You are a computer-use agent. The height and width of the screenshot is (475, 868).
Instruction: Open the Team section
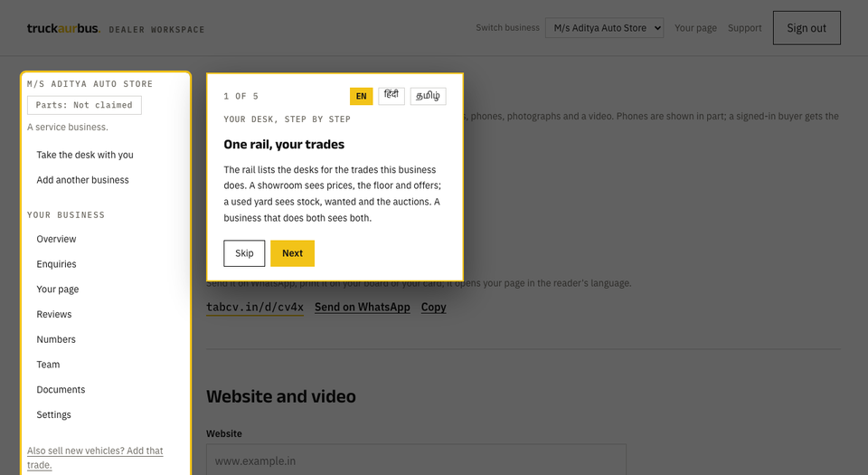pyautogui.click(x=48, y=365)
